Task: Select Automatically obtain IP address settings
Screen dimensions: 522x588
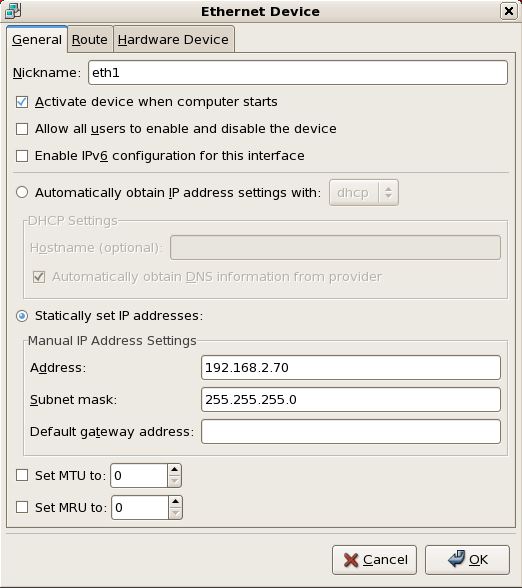Action: pyautogui.click(x=22, y=192)
